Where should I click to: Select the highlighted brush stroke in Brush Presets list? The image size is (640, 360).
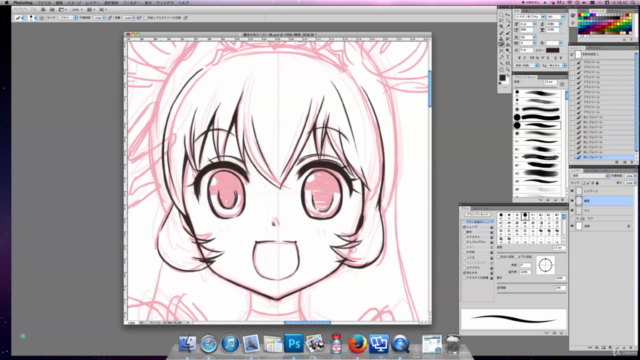pyautogui.click(x=537, y=125)
